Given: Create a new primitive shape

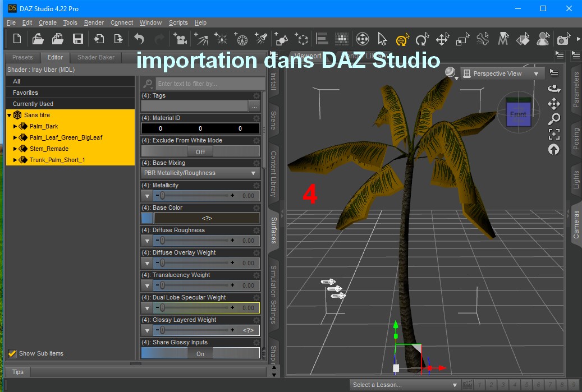Looking at the screenshot, I should [x=281, y=39].
